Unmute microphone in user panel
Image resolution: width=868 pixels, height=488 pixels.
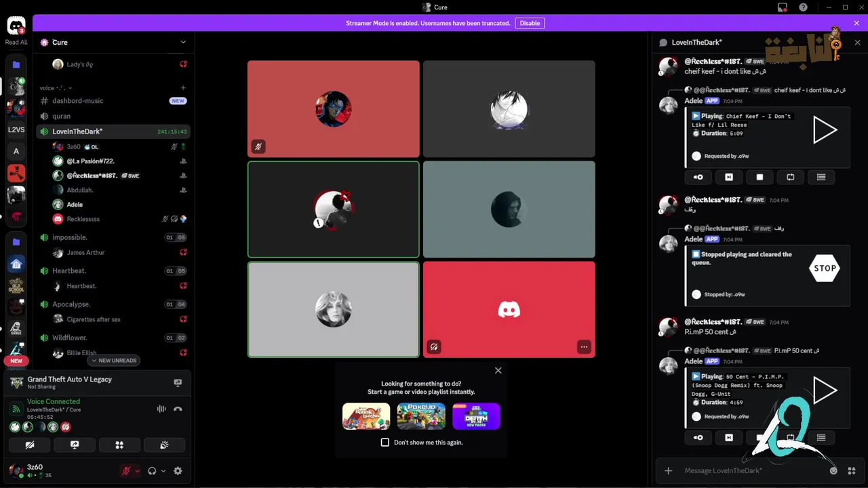click(x=126, y=471)
